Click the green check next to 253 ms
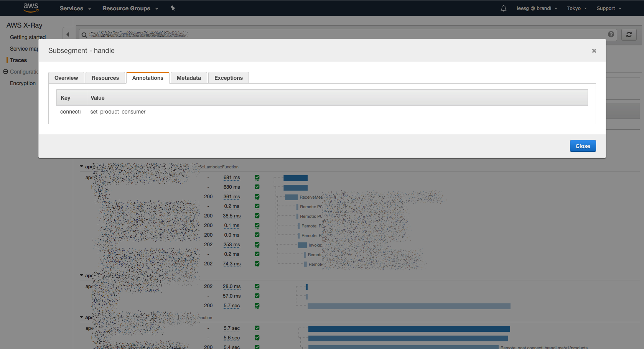The image size is (644, 349). click(257, 245)
